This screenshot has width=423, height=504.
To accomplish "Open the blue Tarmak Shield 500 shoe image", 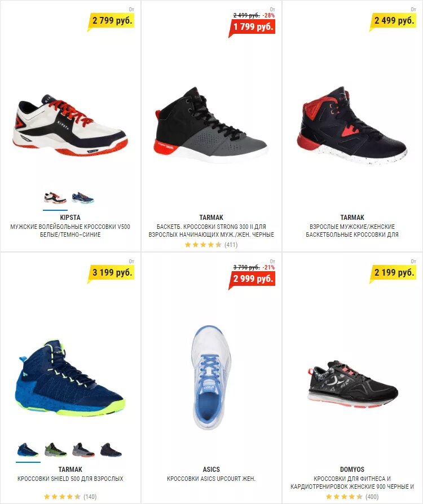I will click(70, 378).
